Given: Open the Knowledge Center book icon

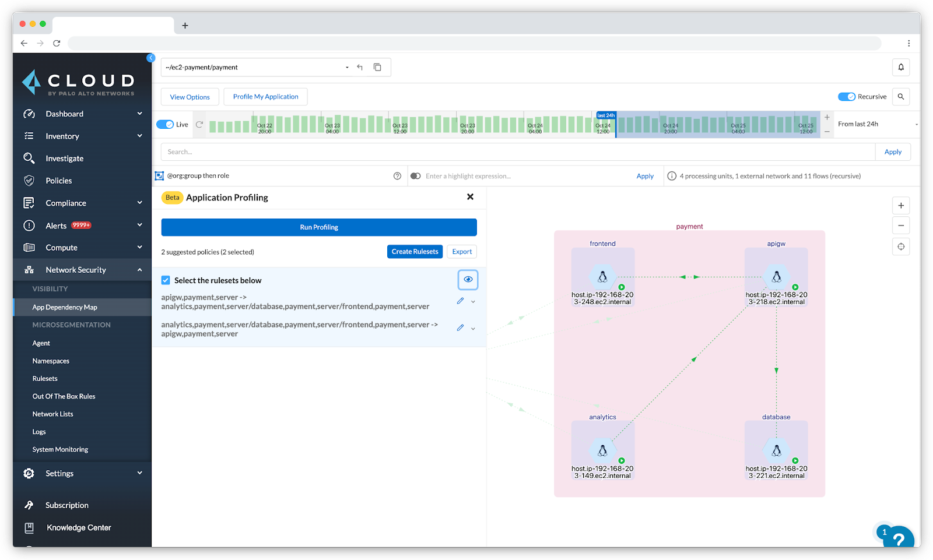Looking at the screenshot, I should tap(29, 527).
